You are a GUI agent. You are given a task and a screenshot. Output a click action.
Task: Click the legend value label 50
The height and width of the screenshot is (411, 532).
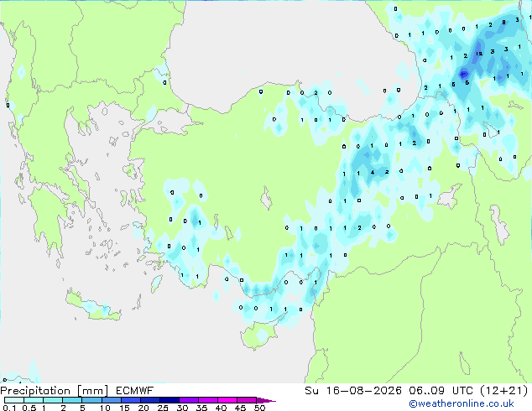point(260,408)
